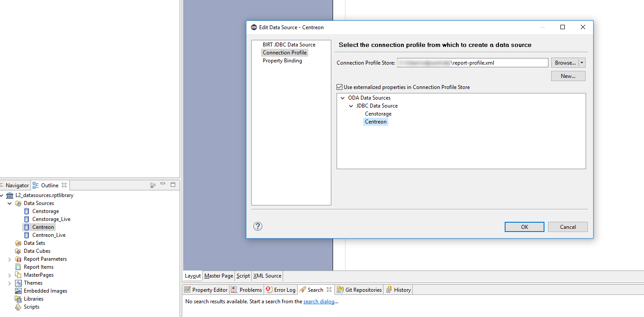Click the Embedded Images icon
The height and width of the screenshot is (317, 644).
pyautogui.click(x=18, y=291)
